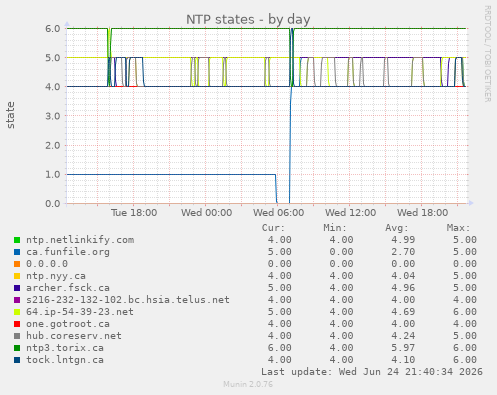497x395 pixels.
Task: Select the s216-232-132-102.bc.hsia.telus.net label
Action: coord(128,300)
